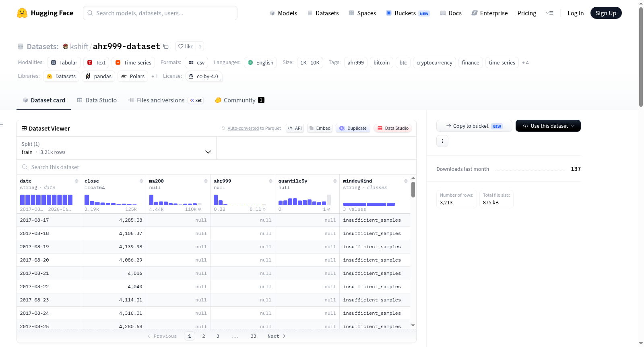Click the page vertical scrollbar

pos(641,56)
